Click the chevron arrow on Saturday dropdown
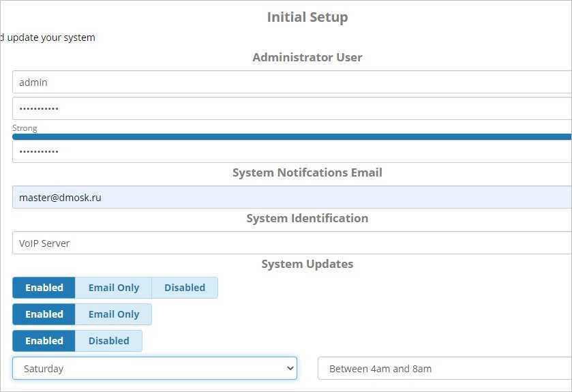Screen dimensions: 572x392 tap(290, 368)
